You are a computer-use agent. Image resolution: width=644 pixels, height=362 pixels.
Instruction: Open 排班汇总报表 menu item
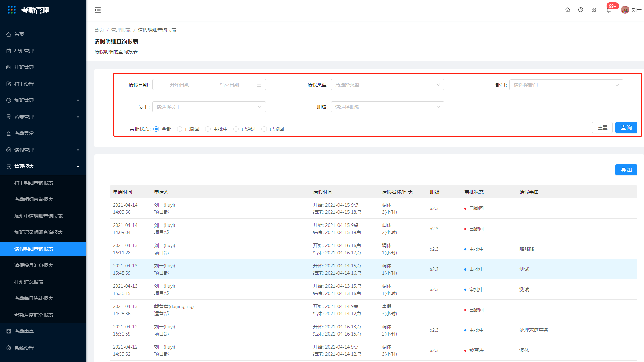pyautogui.click(x=43, y=282)
